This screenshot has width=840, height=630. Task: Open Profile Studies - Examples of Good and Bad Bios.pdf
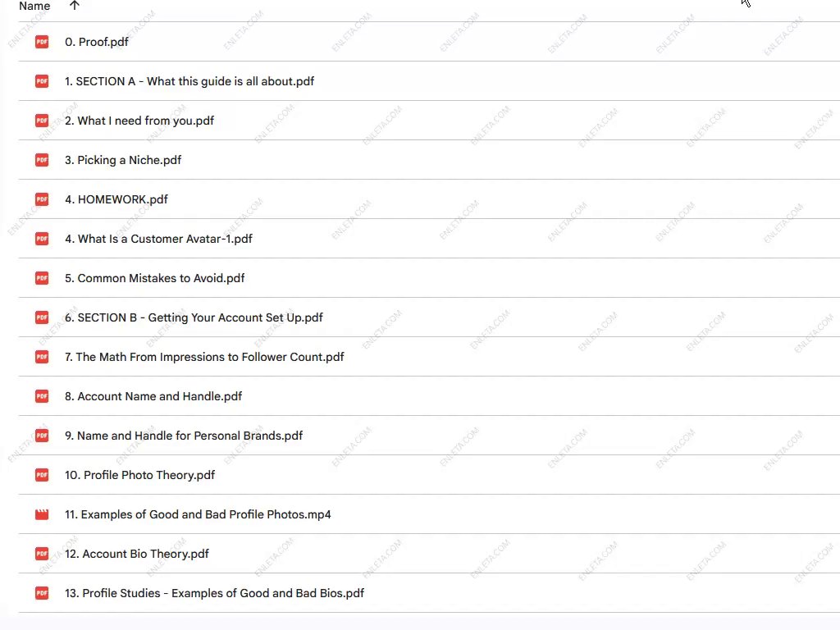pos(214,593)
